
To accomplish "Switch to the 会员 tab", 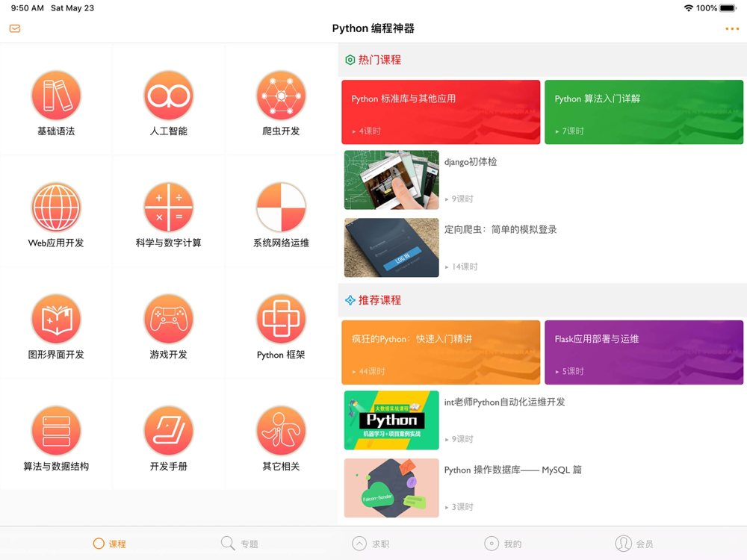I will pos(634,544).
